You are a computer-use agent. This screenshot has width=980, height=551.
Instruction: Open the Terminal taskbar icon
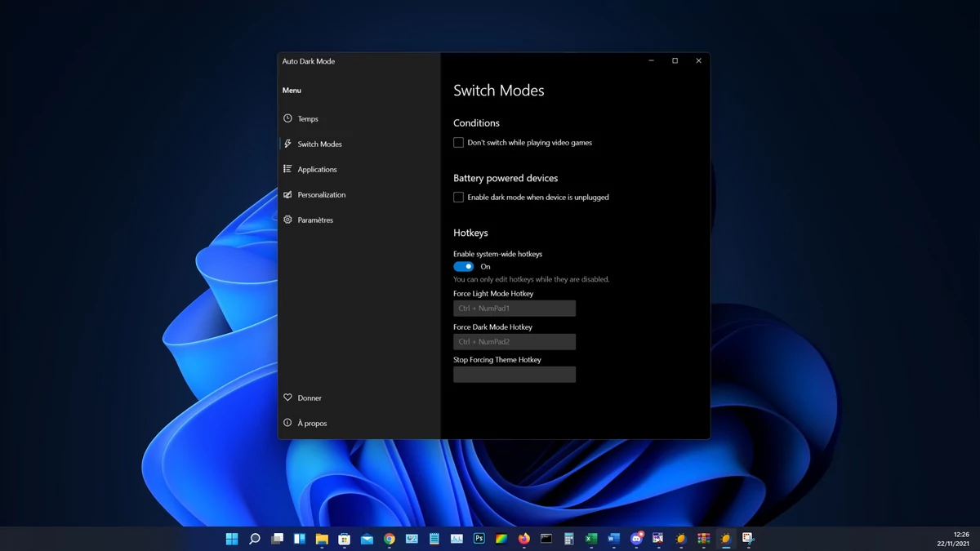click(x=546, y=539)
